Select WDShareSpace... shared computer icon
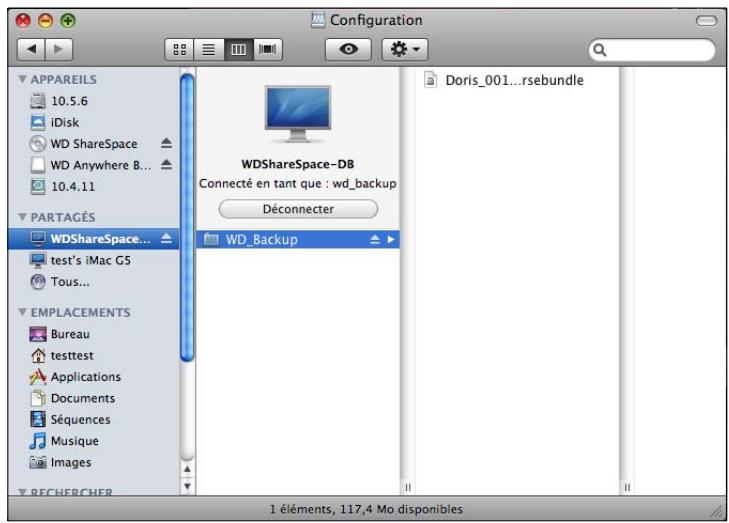Screen dimensions: 729x523 pos(38,238)
